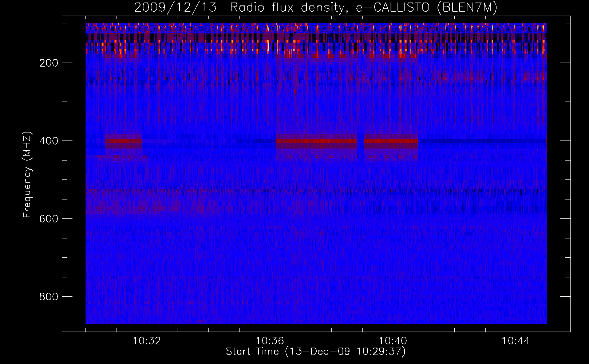Image resolution: width=589 pixels, height=364 pixels.
Task: Click the 10:36 time tick label
Action: [x=270, y=341]
